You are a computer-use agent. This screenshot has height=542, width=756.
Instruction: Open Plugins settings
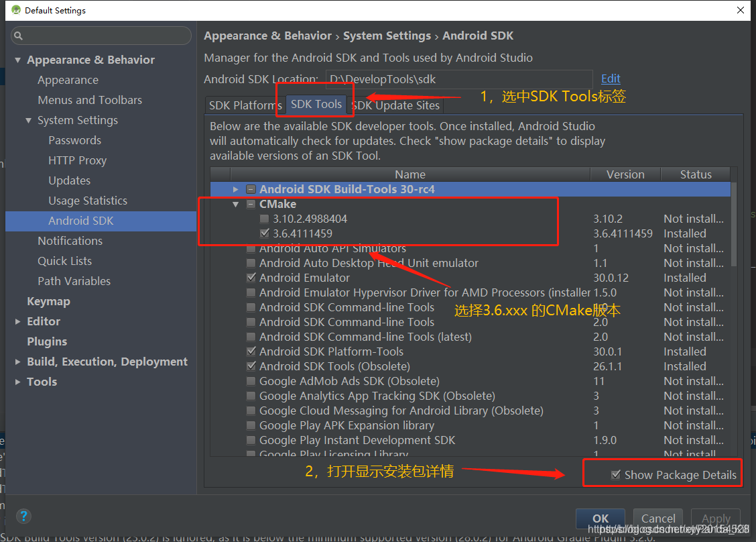coord(47,341)
